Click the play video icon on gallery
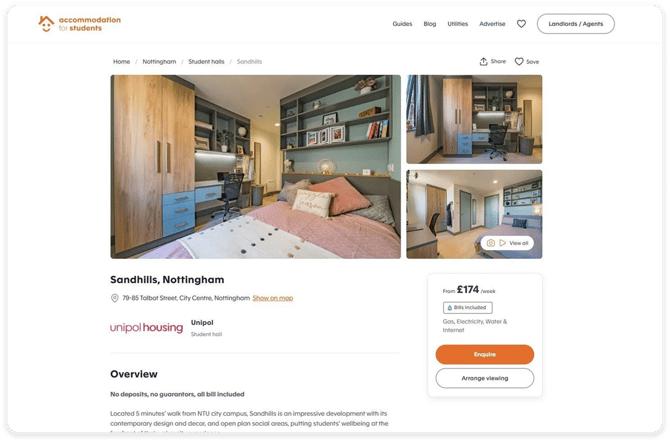Screen dimensions: 670x442 502,243
